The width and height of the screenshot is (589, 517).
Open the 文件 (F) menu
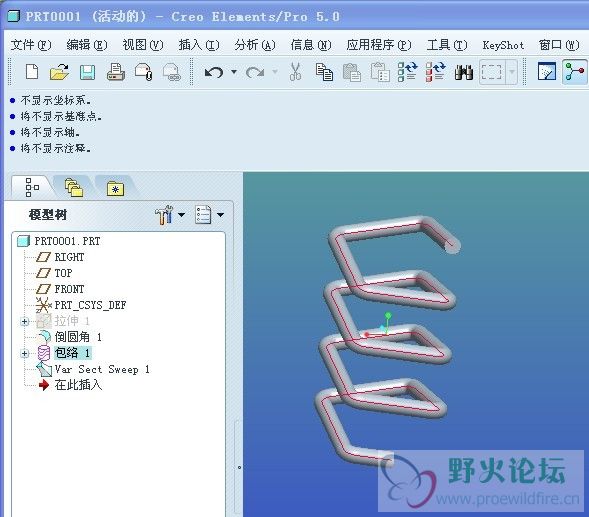31,45
